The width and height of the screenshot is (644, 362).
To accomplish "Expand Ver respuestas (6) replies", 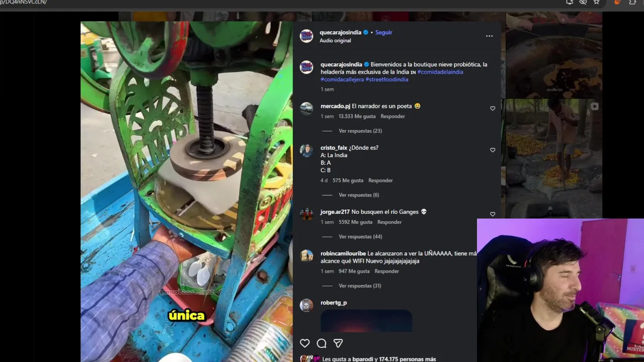I will pos(359,195).
